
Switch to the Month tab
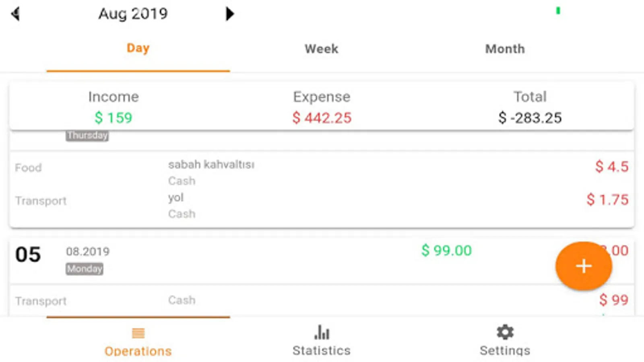coord(505,49)
